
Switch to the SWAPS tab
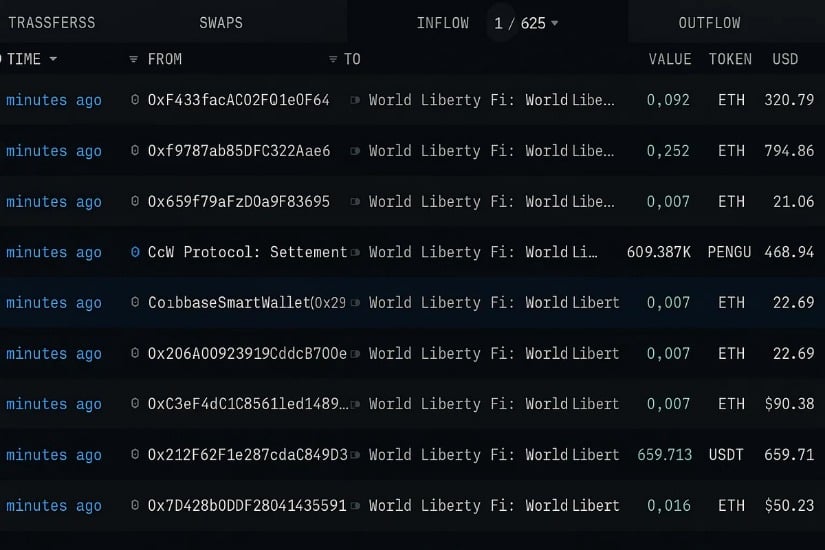point(221,23)
